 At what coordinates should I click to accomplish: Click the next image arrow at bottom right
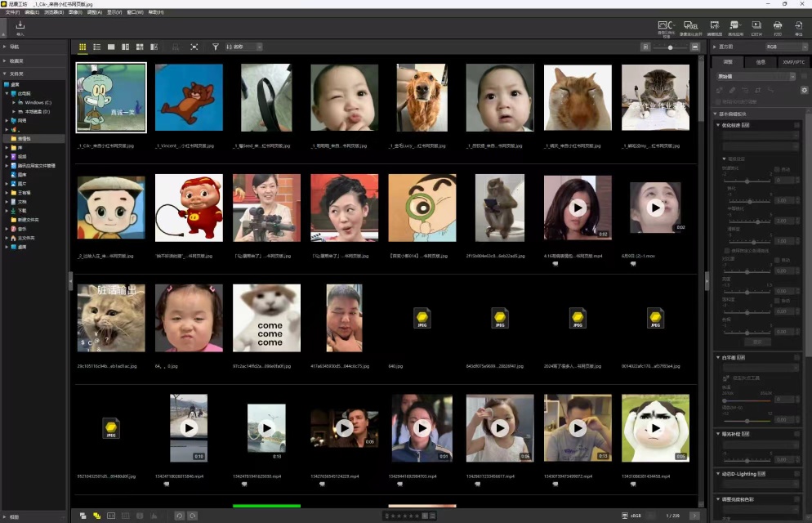pyautogui.click(x=694, y=516)
